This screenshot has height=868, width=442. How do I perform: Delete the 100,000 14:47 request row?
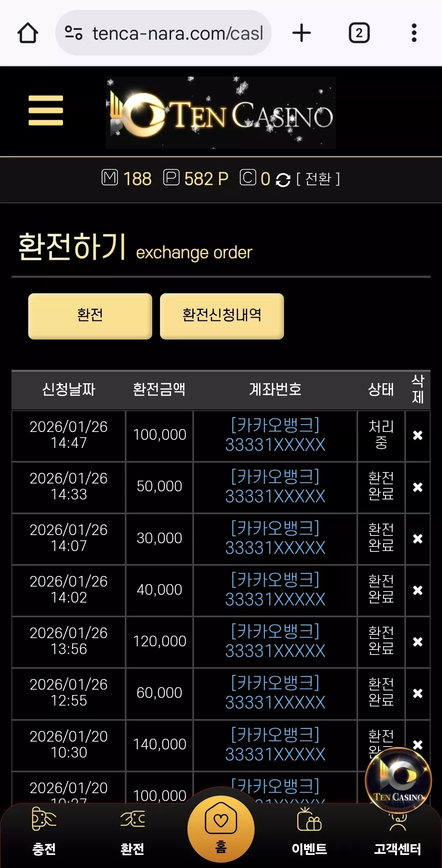coord(417,435)
